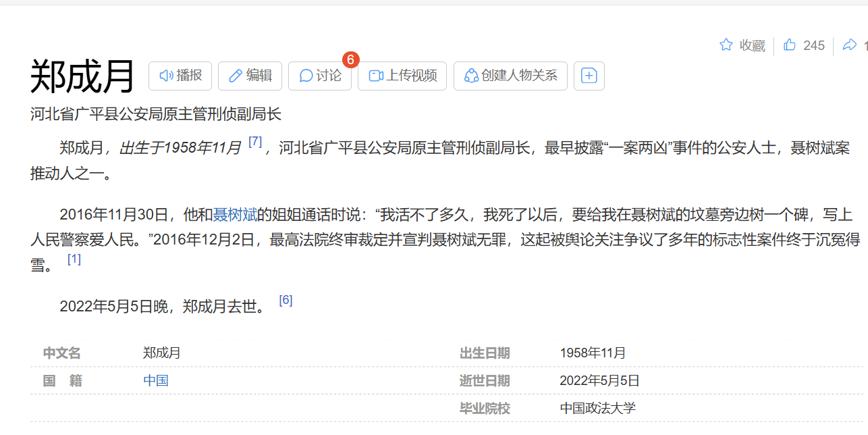Click the 中国政法大学 university value

(x=598, y=408)
